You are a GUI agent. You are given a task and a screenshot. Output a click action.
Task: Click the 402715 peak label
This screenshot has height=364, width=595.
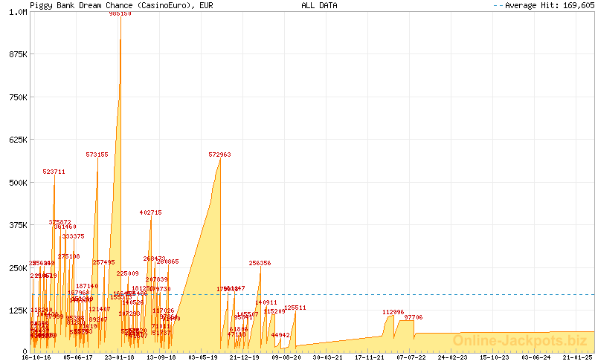(x=150, y=212)
